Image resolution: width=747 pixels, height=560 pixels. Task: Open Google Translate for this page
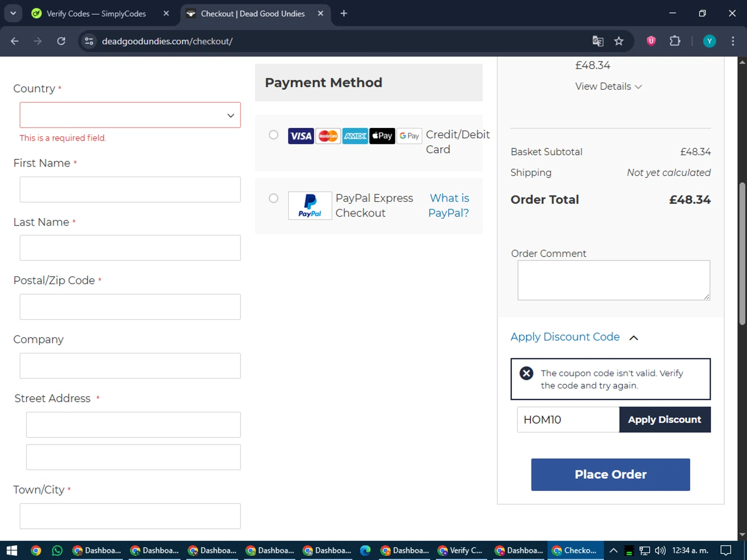[598, 41]
